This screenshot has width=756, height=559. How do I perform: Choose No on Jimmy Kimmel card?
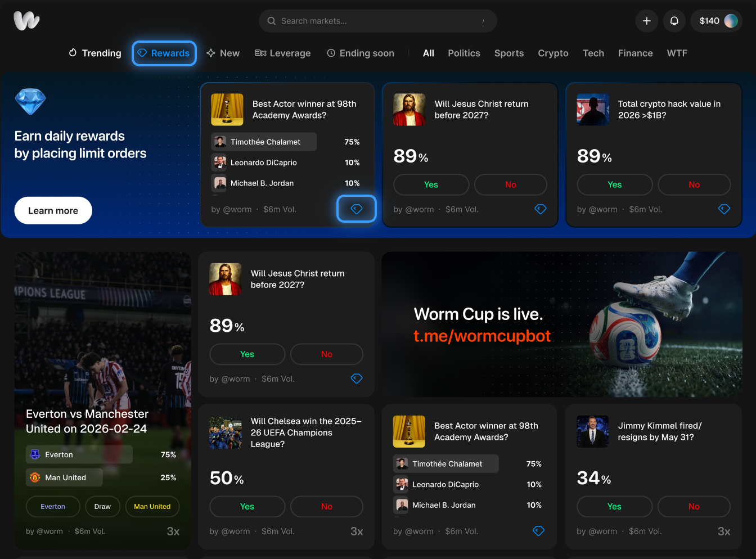coord(694,506)
